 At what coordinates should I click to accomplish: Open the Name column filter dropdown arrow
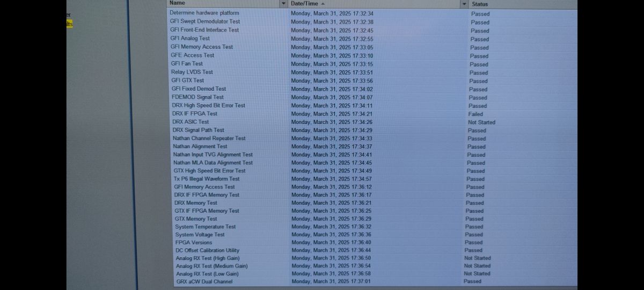pos(284,4)
